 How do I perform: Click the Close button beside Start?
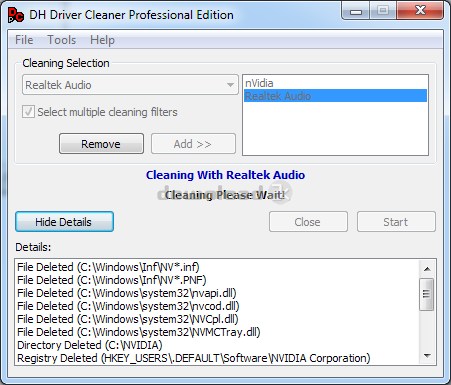308,222
